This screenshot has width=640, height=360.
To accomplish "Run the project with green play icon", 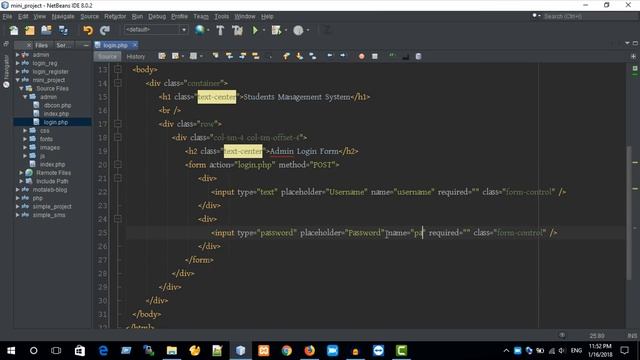I will click(x=255, y=30).
